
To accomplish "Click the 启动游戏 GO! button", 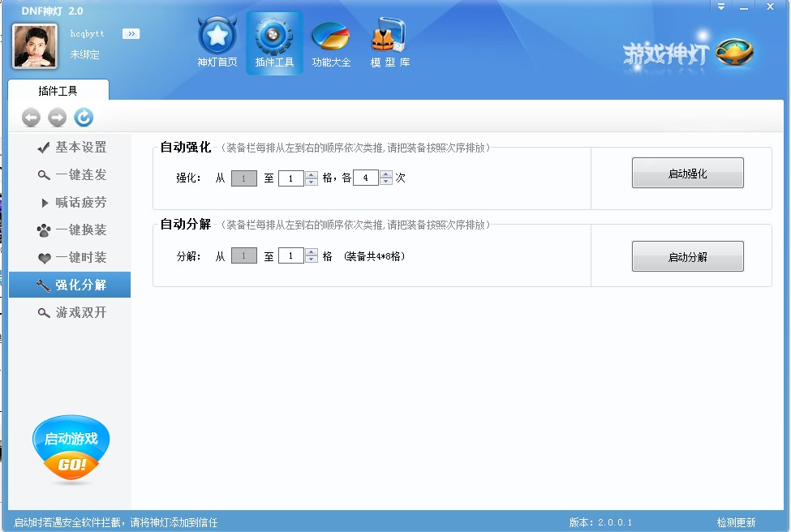I will pos(71,448).
